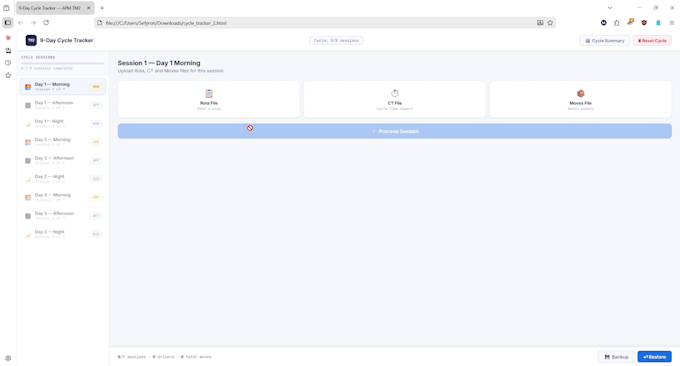
Task: Click the CT File stopwatch icon
Action: 395,93
